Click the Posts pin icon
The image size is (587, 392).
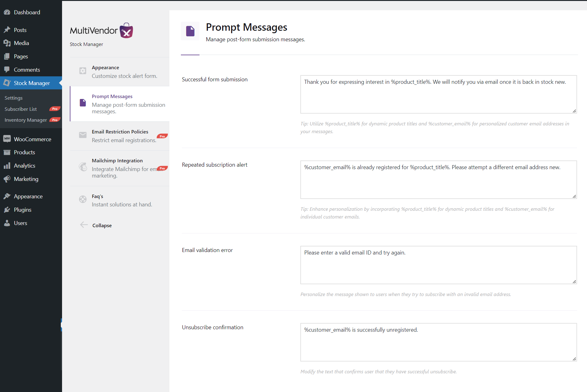point(7,30)
